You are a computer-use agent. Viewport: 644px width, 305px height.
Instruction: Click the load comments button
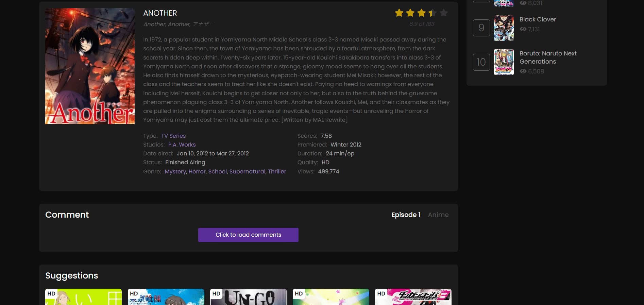point(248,235)
